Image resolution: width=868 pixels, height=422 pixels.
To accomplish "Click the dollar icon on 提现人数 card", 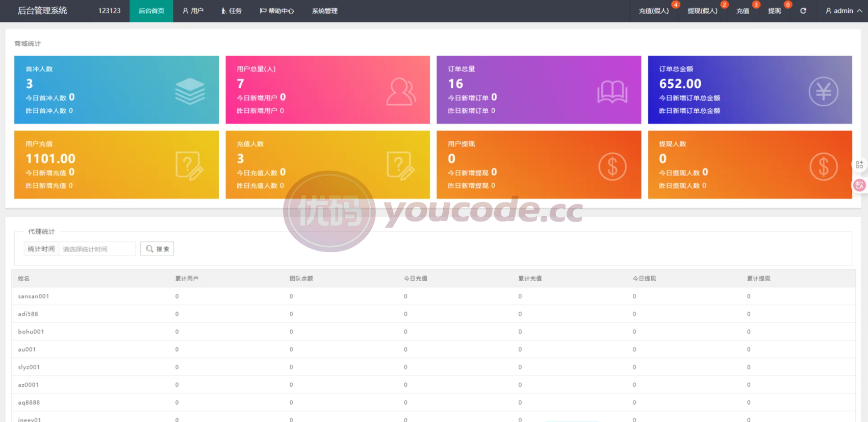I will pyautogui.click(x=823, y=166).
